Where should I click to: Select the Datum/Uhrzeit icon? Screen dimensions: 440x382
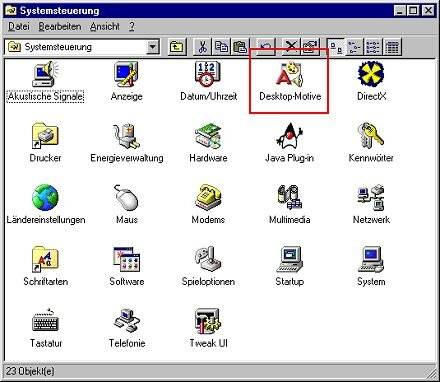208,74
